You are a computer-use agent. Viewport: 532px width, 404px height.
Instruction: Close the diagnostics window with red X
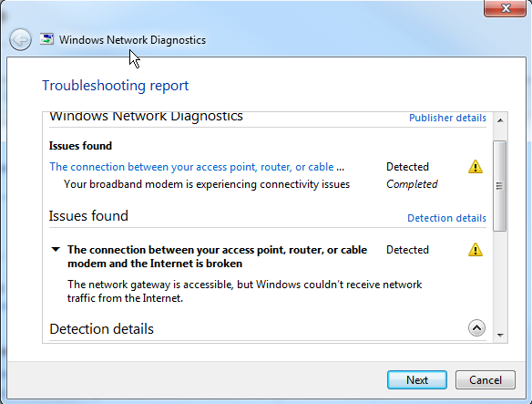pos(506,8)
